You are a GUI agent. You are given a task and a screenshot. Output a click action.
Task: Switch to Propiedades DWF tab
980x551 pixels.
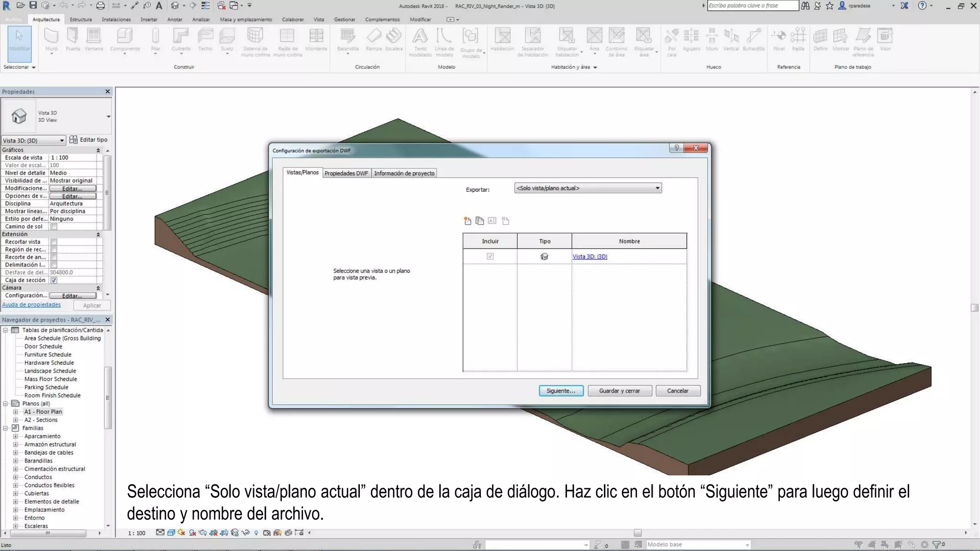point(346,173)
